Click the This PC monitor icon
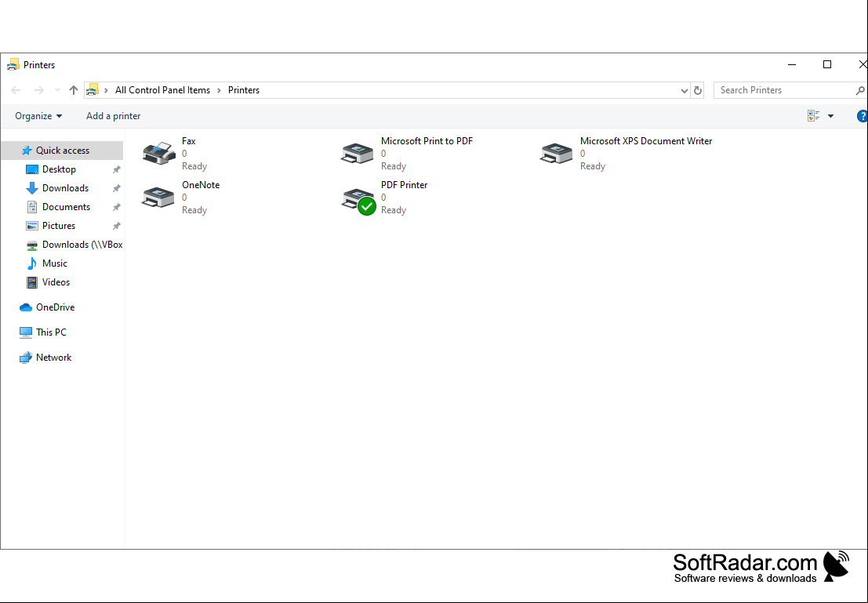Viewport: 868px width, 603px height. click(x=25, y=332)
